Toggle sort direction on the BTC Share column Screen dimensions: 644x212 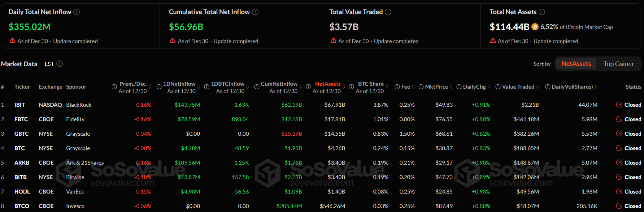pyautogui.click(x=387, y=87)
